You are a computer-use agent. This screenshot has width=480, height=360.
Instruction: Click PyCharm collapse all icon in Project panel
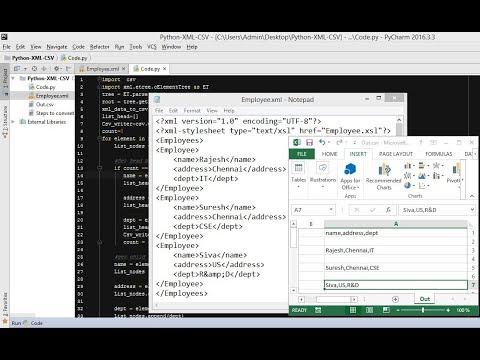click(x=44, y=69)
